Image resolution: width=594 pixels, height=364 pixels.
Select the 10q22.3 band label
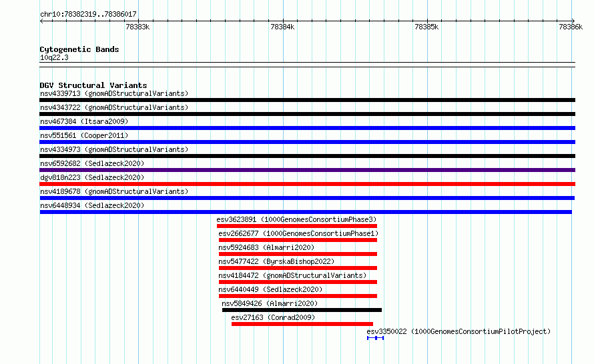pos(54,57)
